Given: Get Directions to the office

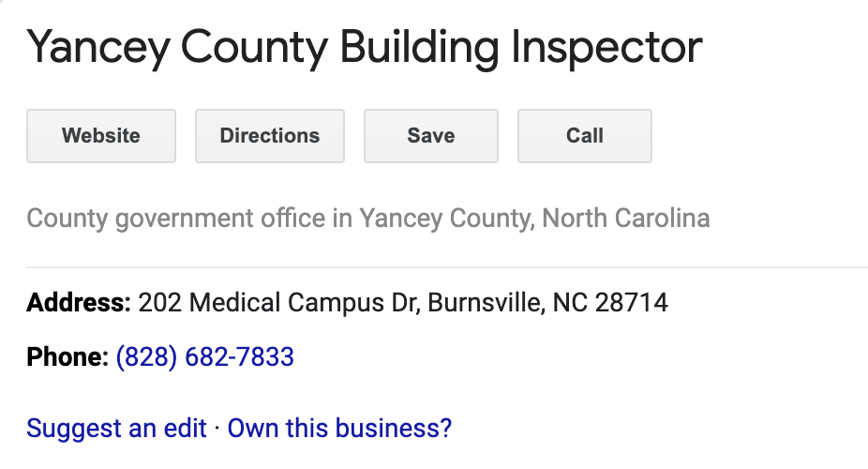Looking at the screenshot, I should pyautogui.click(x=270, y=136).
